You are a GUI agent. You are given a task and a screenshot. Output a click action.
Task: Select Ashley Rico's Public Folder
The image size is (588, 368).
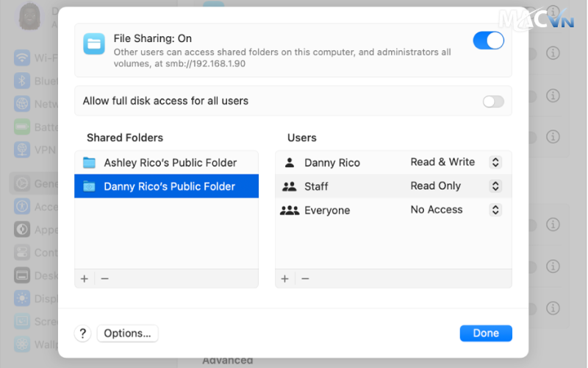pos(167,163)
